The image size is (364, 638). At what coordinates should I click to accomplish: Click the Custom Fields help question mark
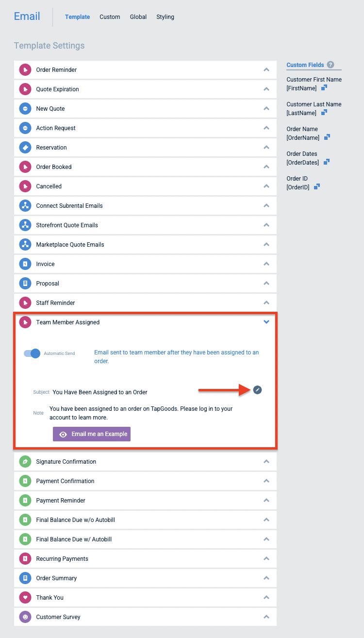331,65
